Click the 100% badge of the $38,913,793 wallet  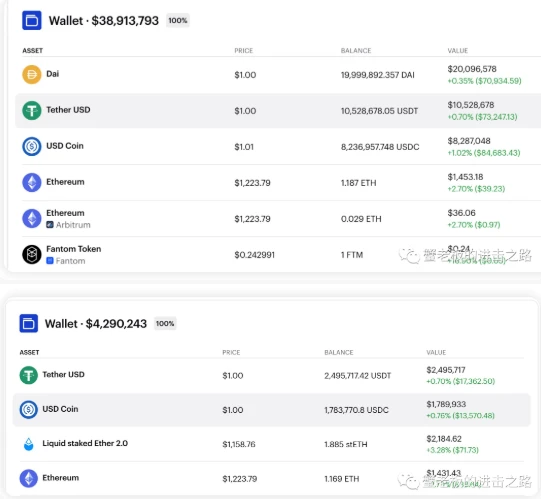coord(178,20)
